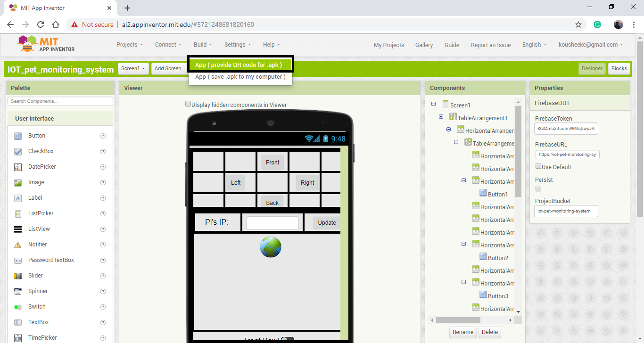Select the Image component from the palette
This screenshot has width=644, height=343.
[35, 182]
